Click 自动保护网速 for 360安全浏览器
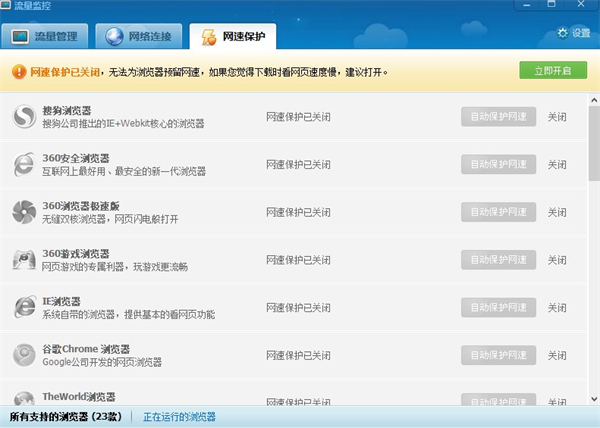Viewport: 600px width, 428px height. coord(498,164)
